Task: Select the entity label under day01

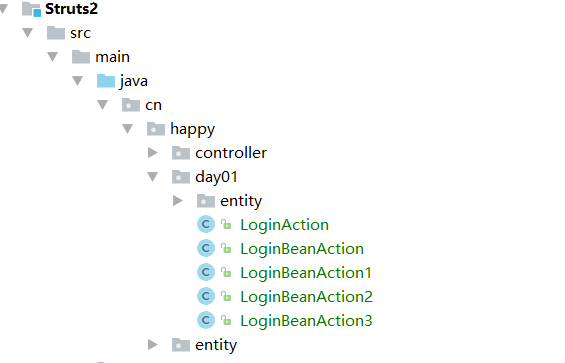Action: point(241,201)
